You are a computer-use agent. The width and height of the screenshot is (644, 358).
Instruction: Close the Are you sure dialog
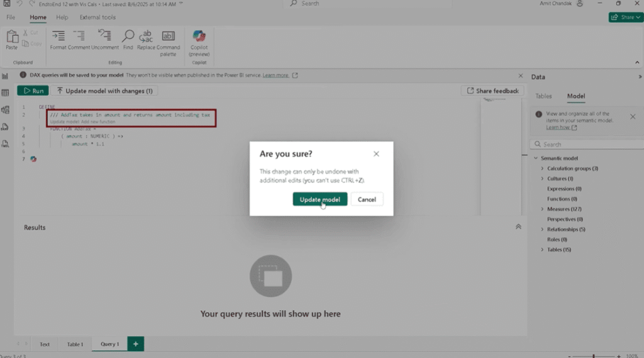tap(376, 154)
